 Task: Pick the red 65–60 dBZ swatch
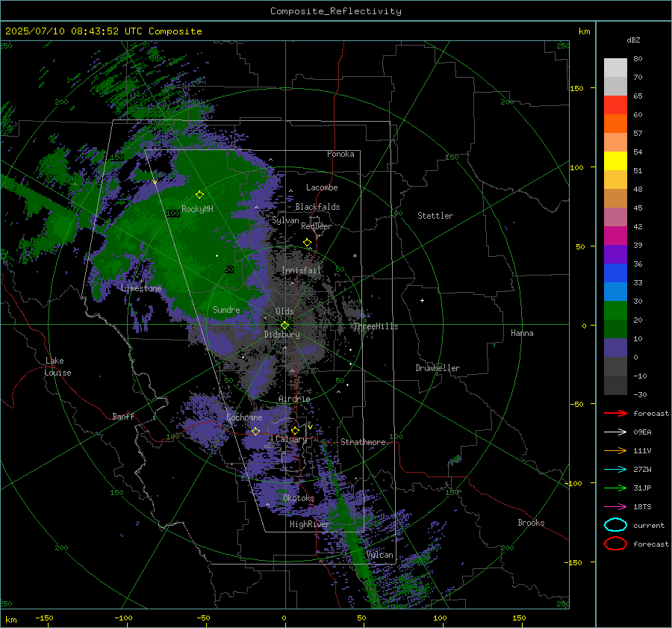pos(615,105)
